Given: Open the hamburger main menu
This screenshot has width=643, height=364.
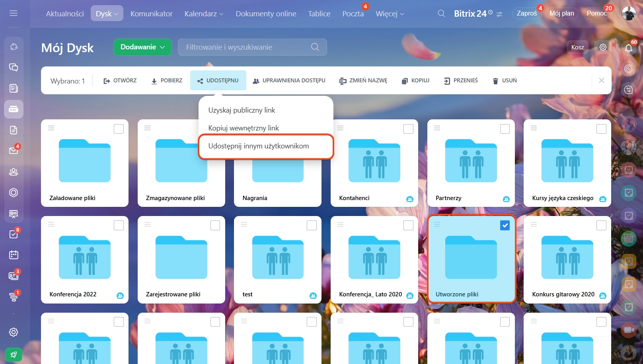Looking at the screenshot, I should coord(14,13).
